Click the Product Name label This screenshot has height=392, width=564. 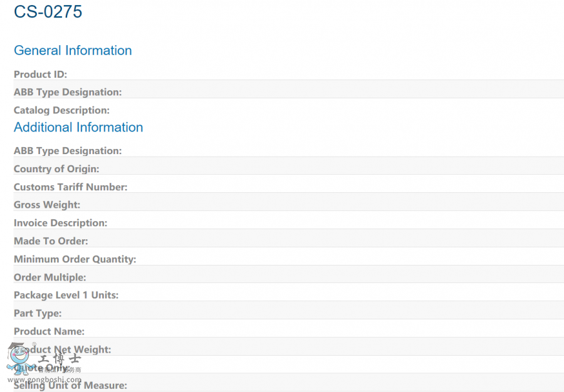[49, 331]
